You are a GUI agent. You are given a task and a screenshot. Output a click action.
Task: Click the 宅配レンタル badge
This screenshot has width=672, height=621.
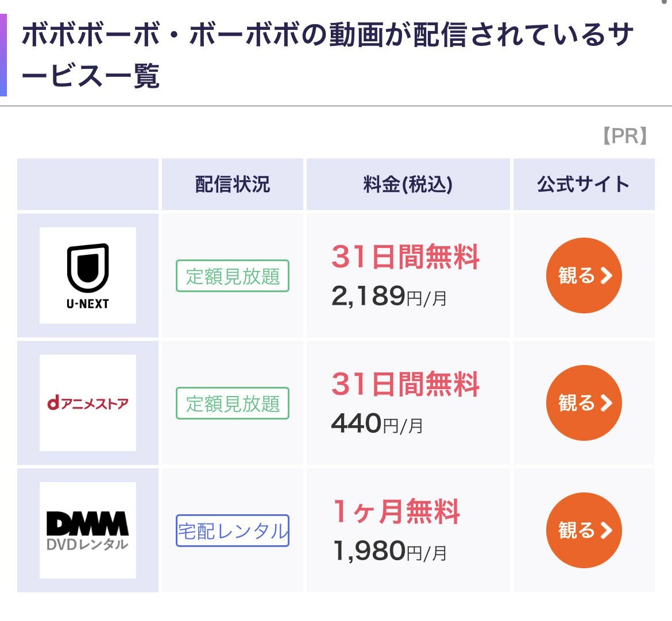pos(233,531)
